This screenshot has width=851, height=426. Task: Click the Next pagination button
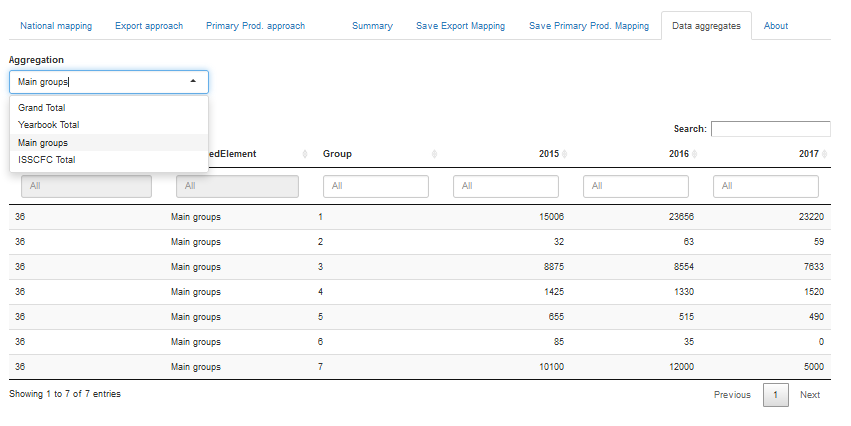809,395
